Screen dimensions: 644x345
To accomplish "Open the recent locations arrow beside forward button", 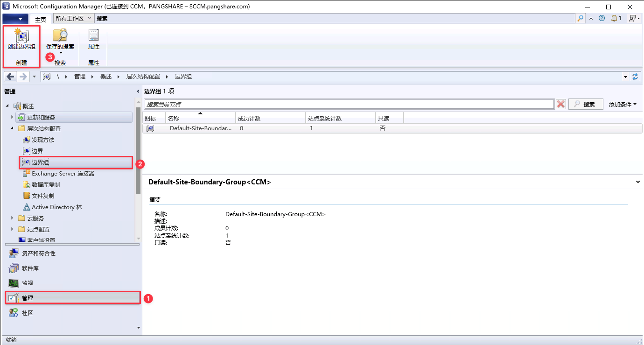I will coord(35,77).
